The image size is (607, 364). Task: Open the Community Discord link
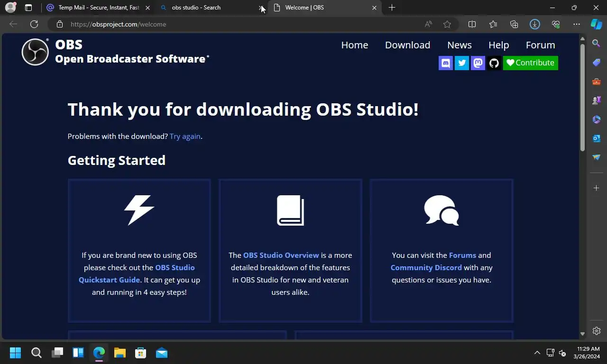426,267
